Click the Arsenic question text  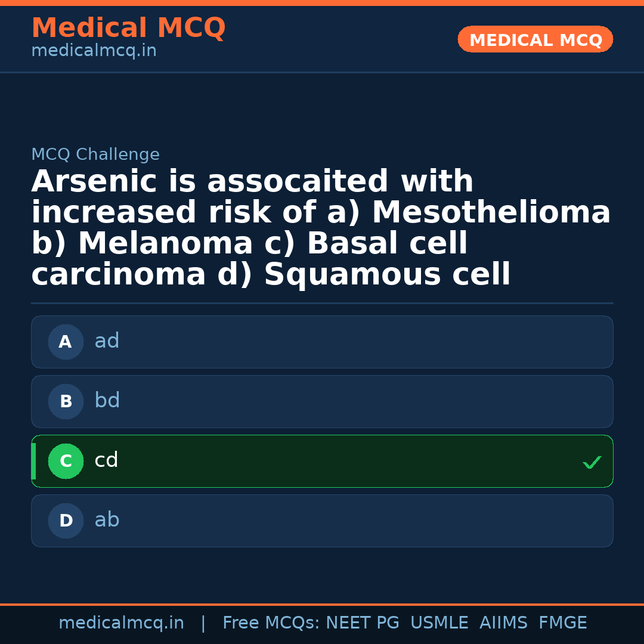(x=321, y=228)
